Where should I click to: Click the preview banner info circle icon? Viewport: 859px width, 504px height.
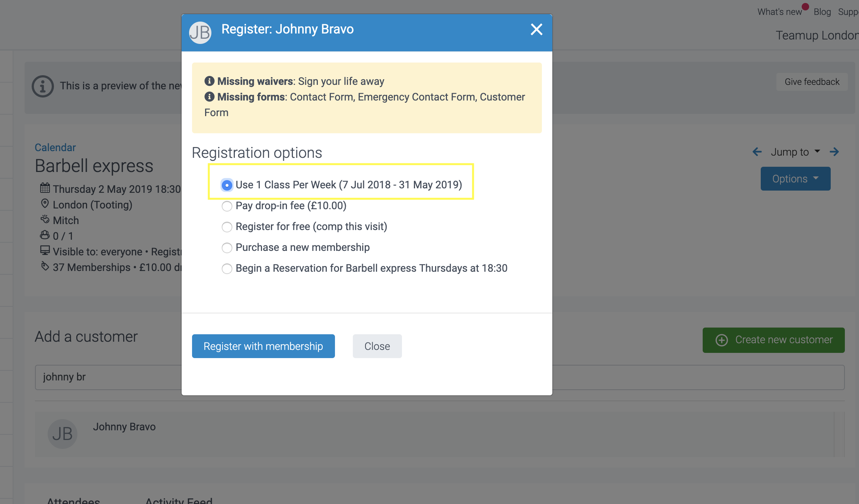coord(43,86)
